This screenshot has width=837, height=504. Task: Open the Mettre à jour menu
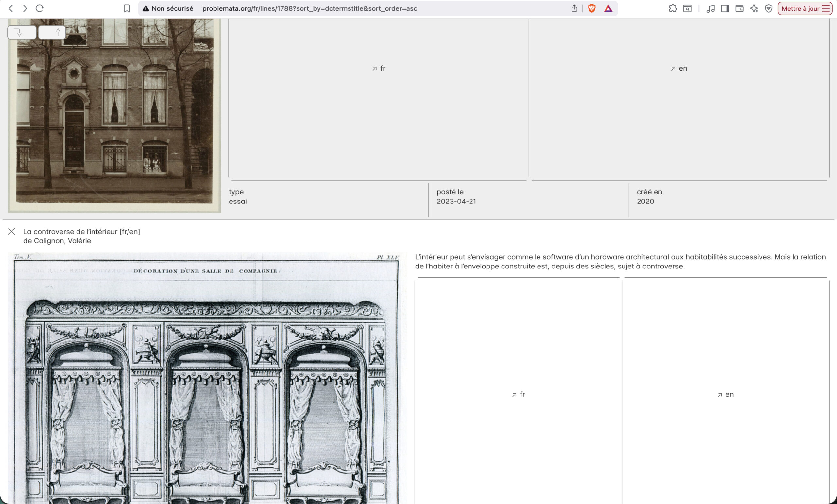(805, 8)
